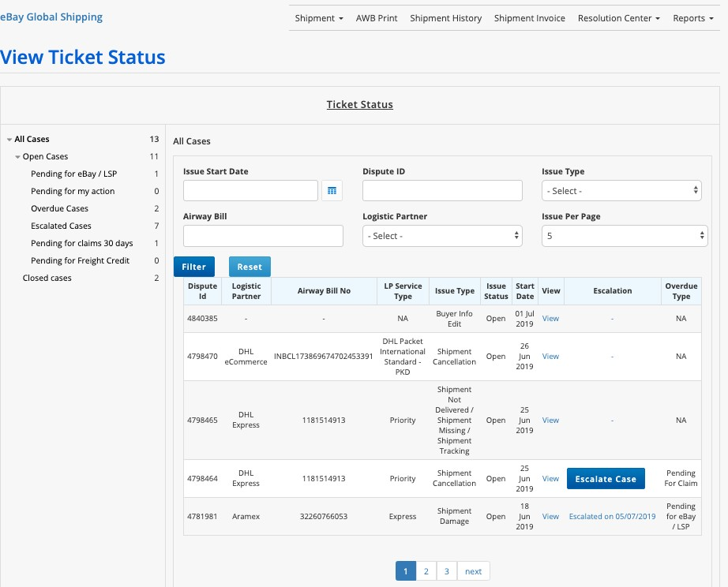The width and height of the screenshot is (728, 587).
Task: Open Shipment Invoice page
Action: 529,18
